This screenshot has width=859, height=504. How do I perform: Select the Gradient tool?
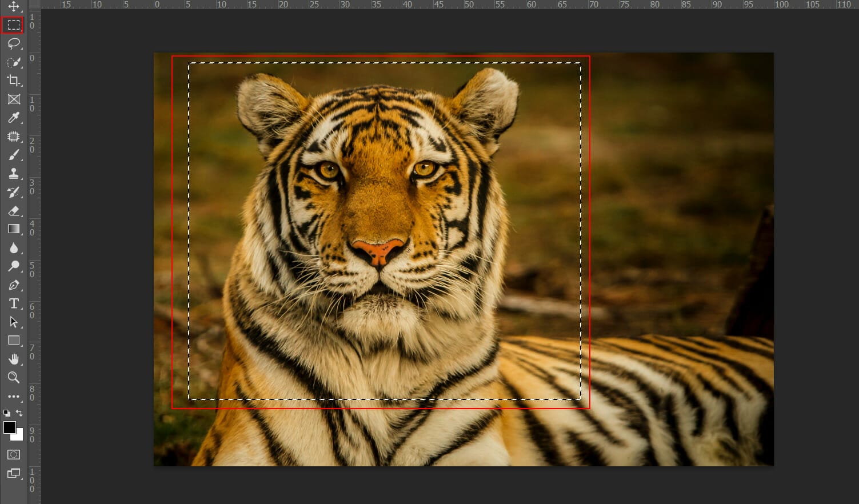[x=13, y=229]
